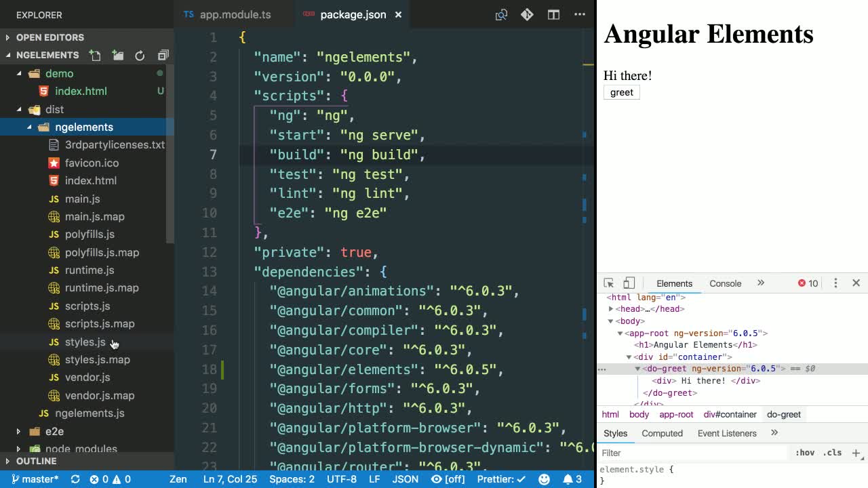Open favicon.ico file
This screenshot has height=488, width=868.
point(92,163)
